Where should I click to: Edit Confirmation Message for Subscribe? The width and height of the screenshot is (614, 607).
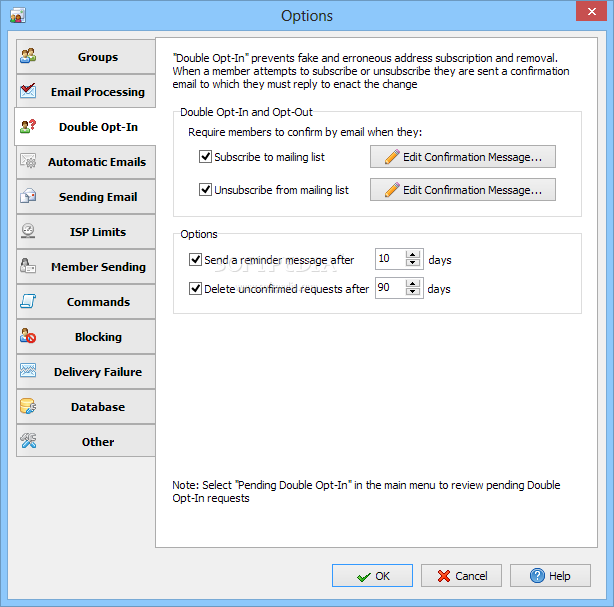click(x=463, y=157)
